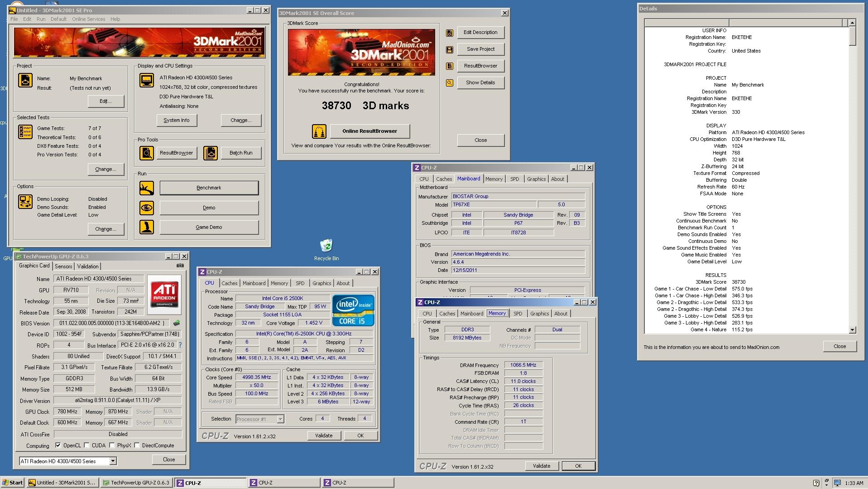
Task: Toggle the OpenCL checkbox in GPU-Z
Action: tap(58, 445)
